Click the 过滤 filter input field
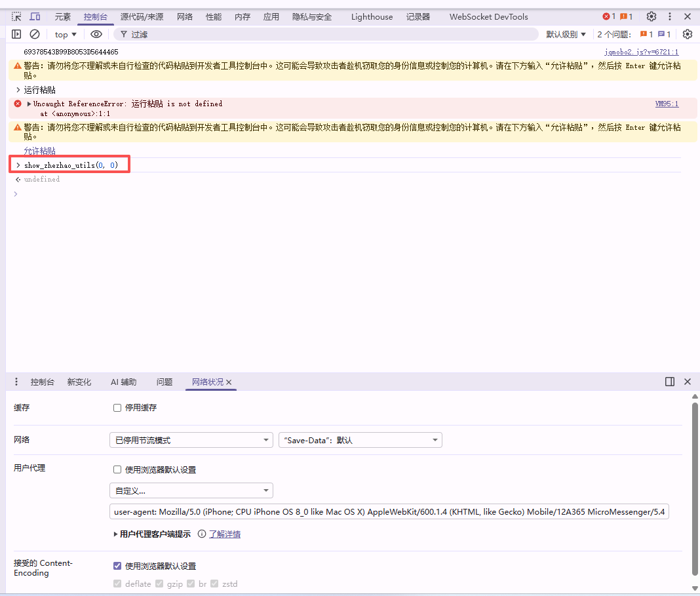Image resolution: width=700 pixels, height=596 pixels. (328, 34)
